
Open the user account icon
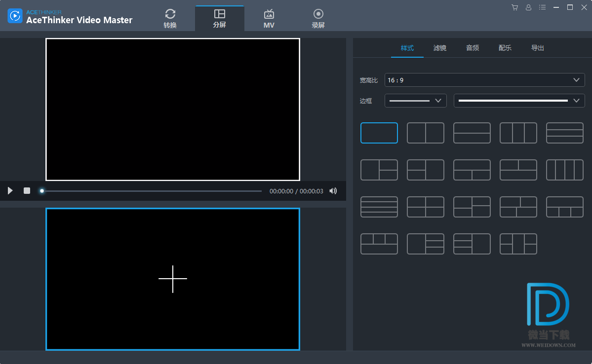(529, 7)
